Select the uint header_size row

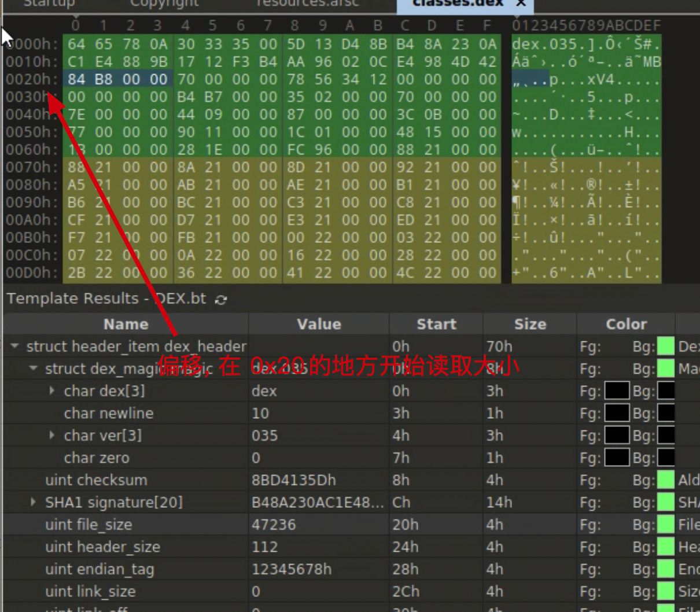coord(351,547)
